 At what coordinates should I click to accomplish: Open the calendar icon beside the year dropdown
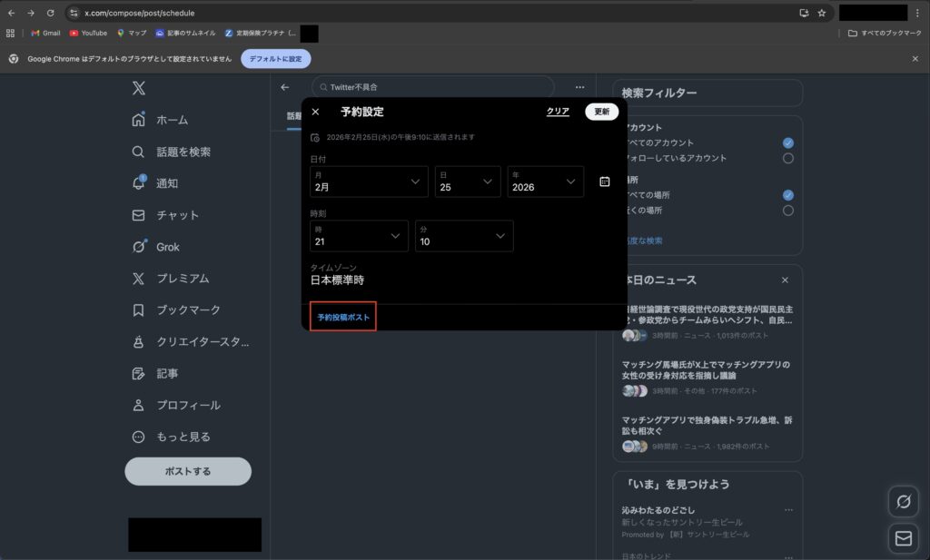click(607, 181)
